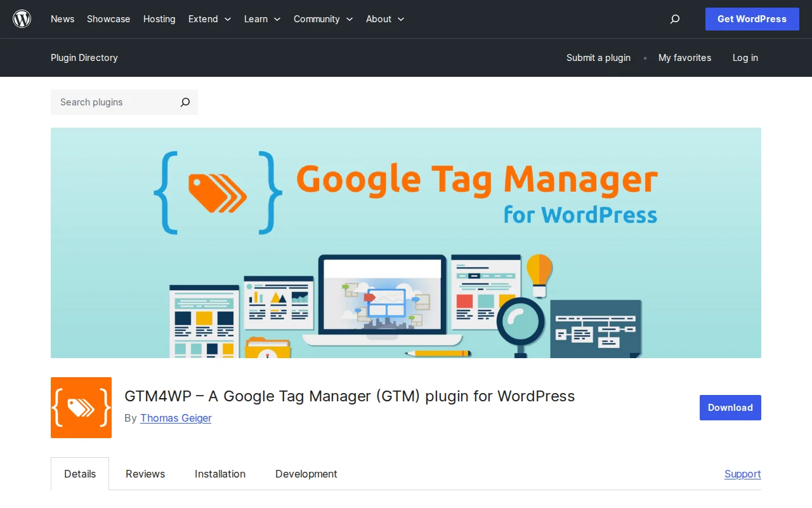Open the Thomas Geiger author link
This screenshot has width=812, height=508.
176,418
